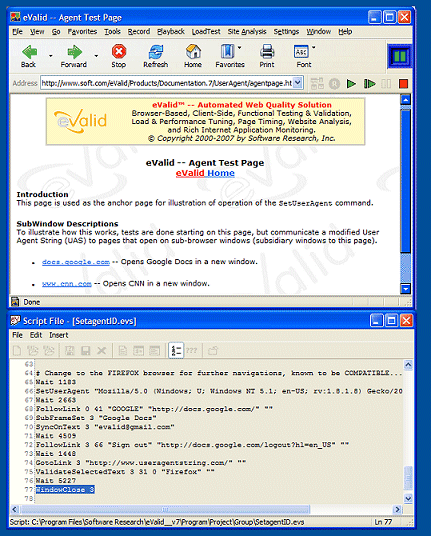This screenshot has height=536, width=431.
Task: Click the script editor scroll-up arrow
Action: [x=408, y=365]
